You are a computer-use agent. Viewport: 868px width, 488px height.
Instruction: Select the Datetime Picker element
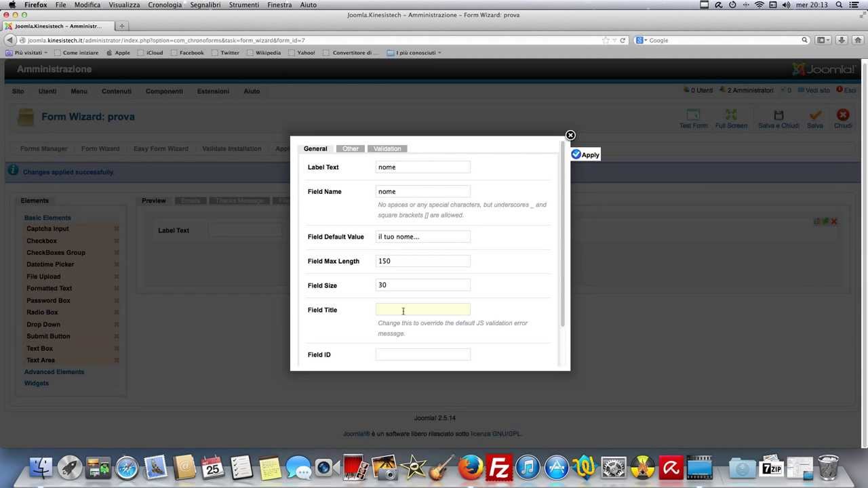tap(50, 264)
